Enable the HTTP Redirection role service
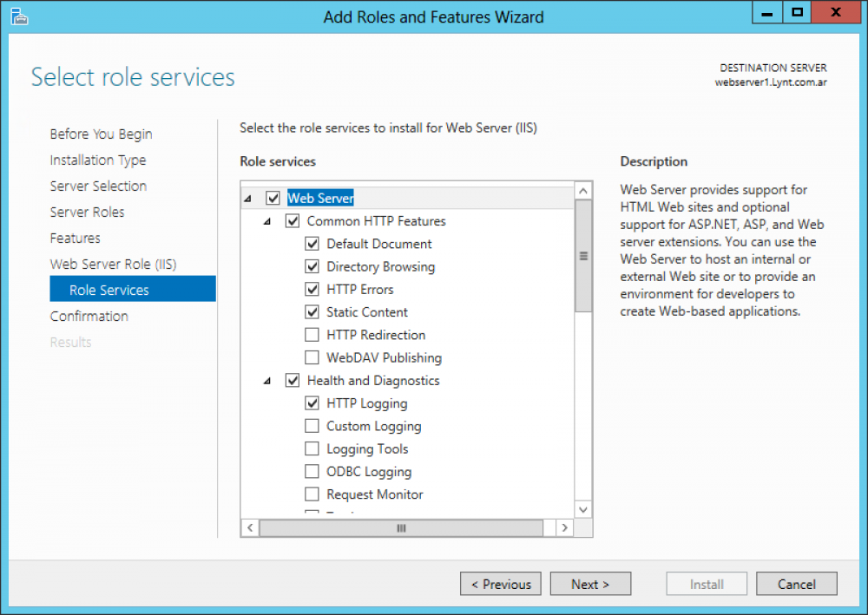This screenshot has width=868, height=615. pos(312,335)
